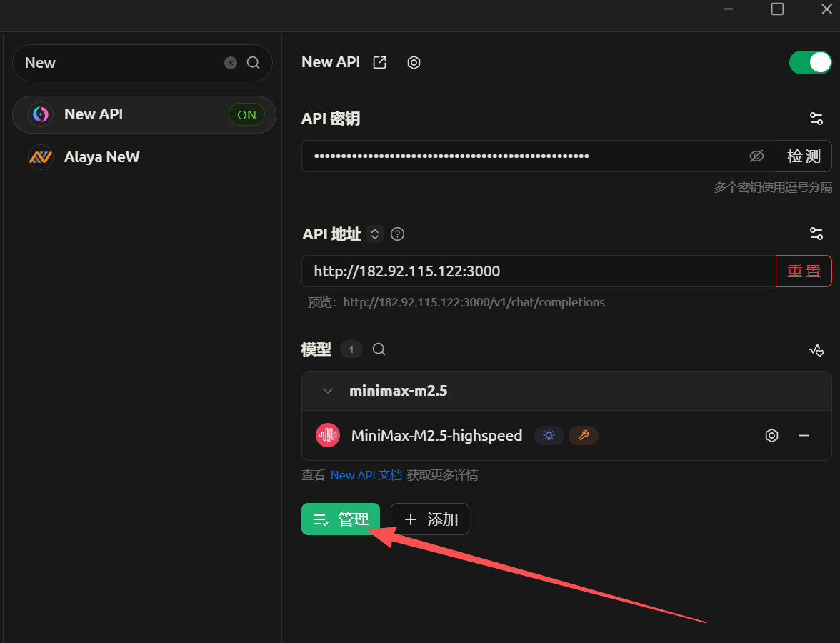Click the New API heading in detail pane
Image resolution: width=840 pixels, height=643 pixels.
point(331,62)
